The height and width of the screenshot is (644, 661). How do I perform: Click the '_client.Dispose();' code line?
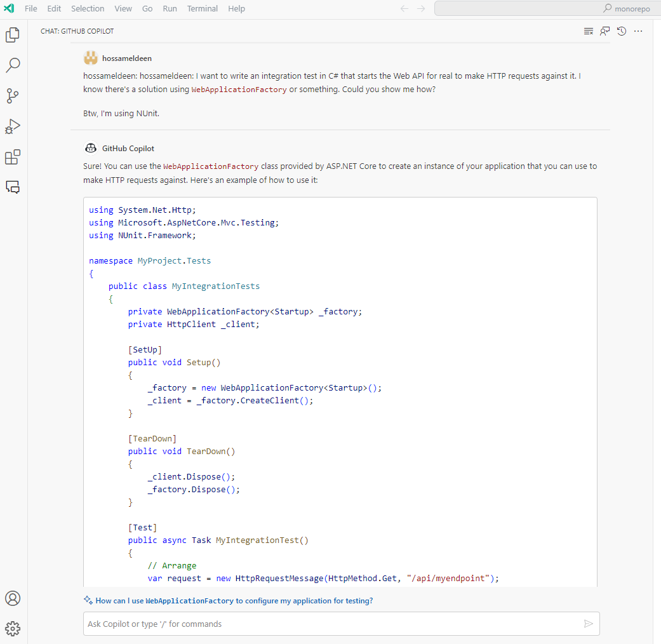click(x=191, y=476)
